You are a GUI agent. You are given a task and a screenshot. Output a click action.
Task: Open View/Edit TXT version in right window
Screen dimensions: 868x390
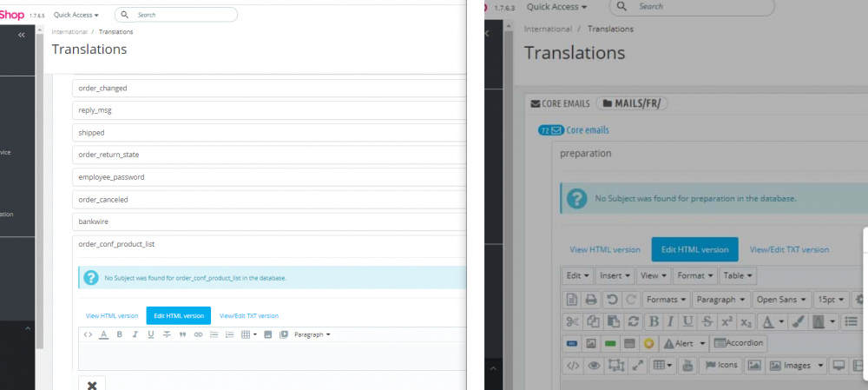click(789, 250)
